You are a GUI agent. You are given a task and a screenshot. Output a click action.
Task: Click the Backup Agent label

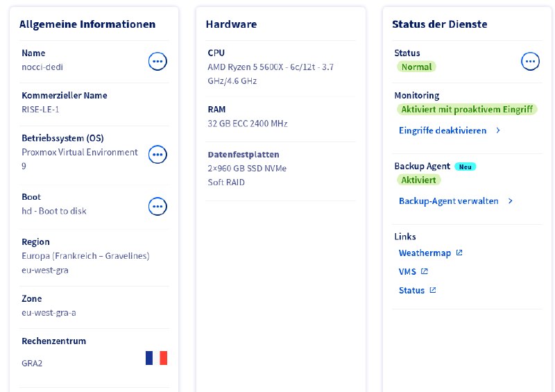[x=422, y=166]
